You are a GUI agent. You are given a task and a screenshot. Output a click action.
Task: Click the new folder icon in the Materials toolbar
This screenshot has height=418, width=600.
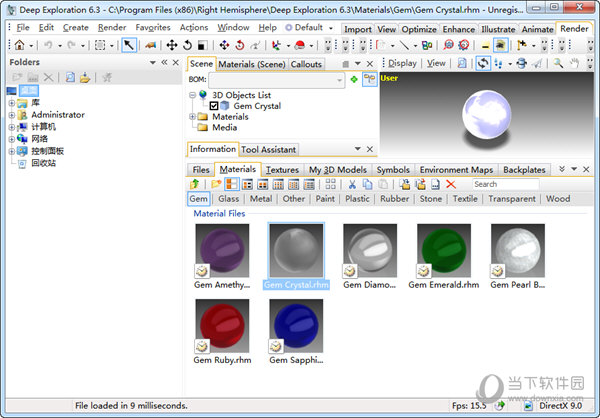click(x=216, y=184)
